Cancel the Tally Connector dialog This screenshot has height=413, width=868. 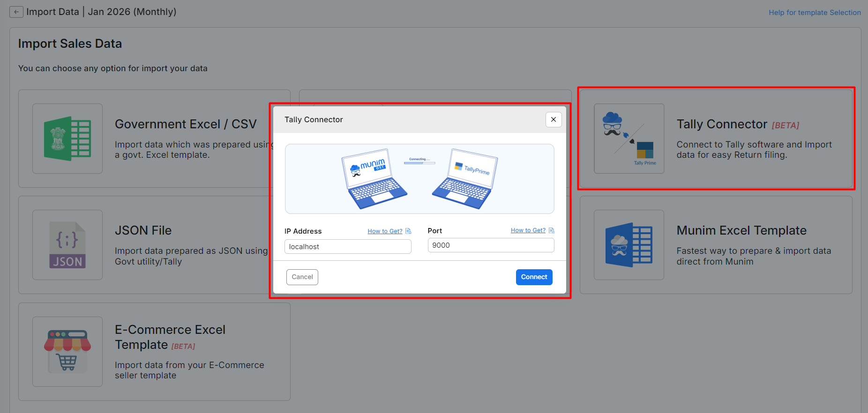pyautogui.click(x=302, y=277)
